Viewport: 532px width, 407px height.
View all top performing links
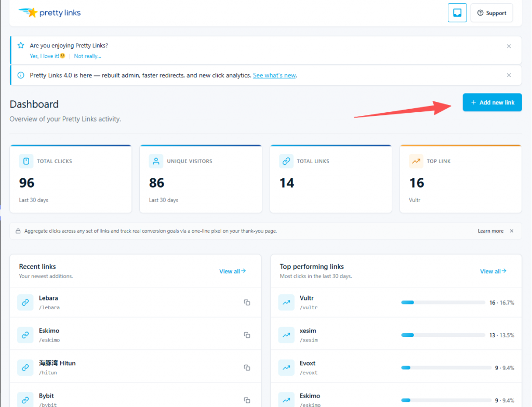(x=493, y=271)
